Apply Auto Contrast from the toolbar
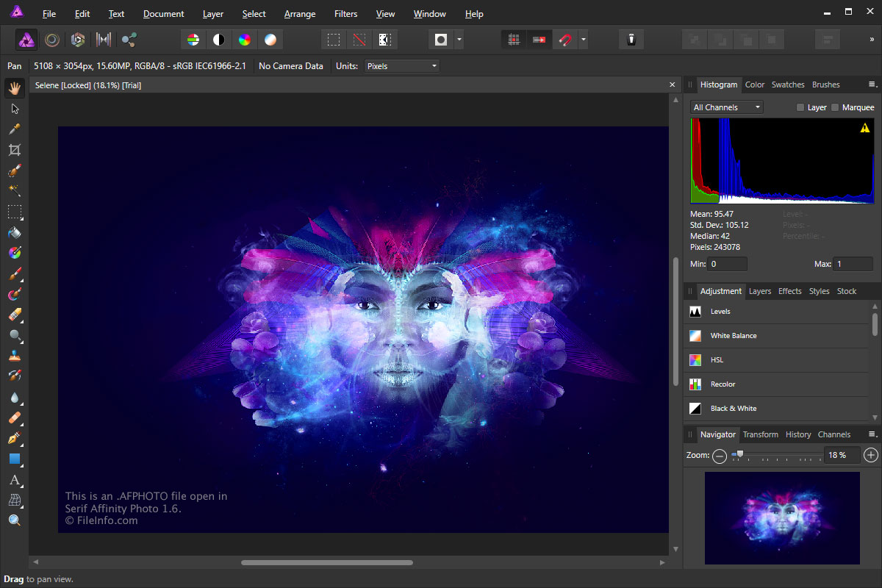882x588 pixels. tap(218, 40)
